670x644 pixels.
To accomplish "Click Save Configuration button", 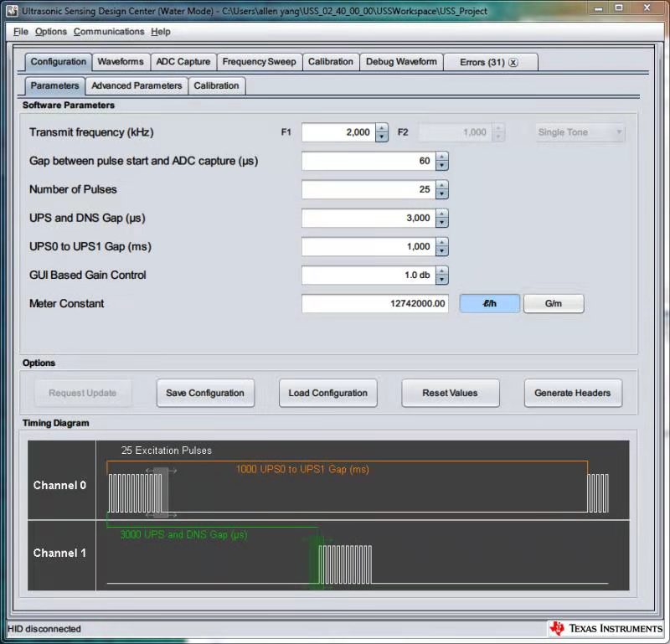I will (x=205, y=393).
